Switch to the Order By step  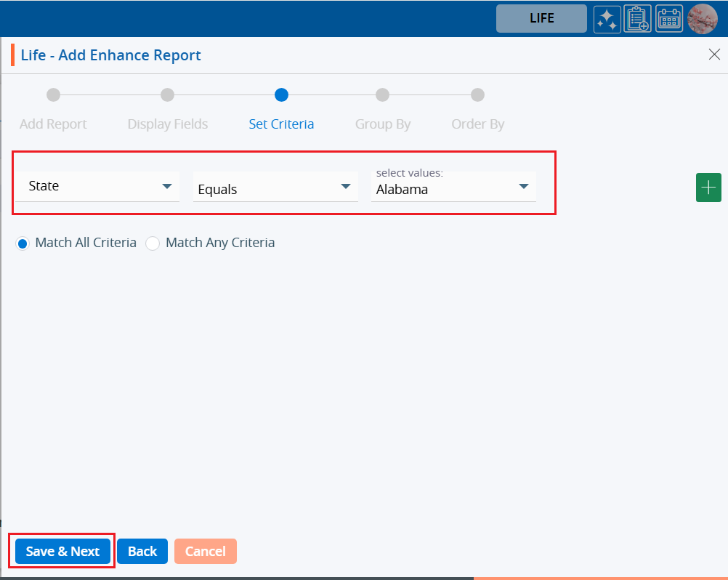click(x=477, y=95)
